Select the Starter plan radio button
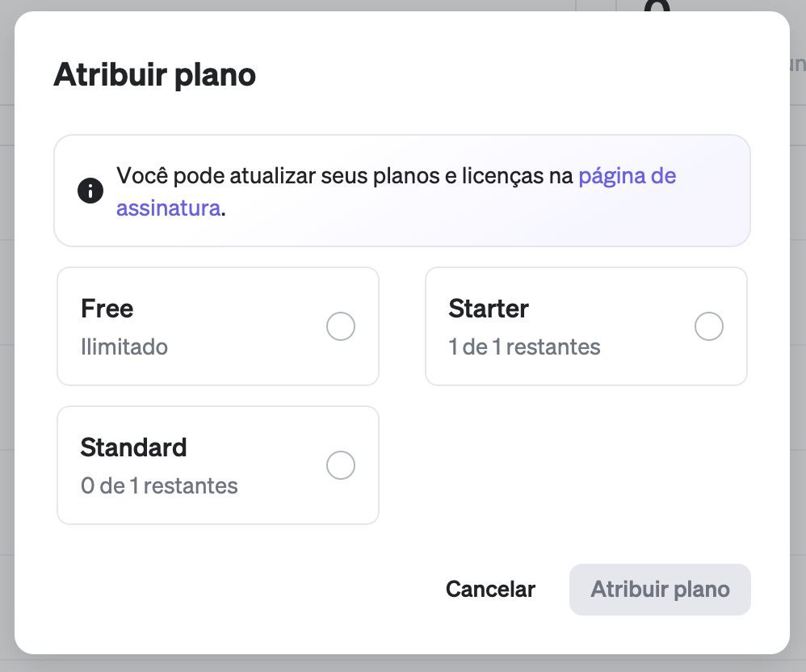The image size is (806, 672). point(709,326)
